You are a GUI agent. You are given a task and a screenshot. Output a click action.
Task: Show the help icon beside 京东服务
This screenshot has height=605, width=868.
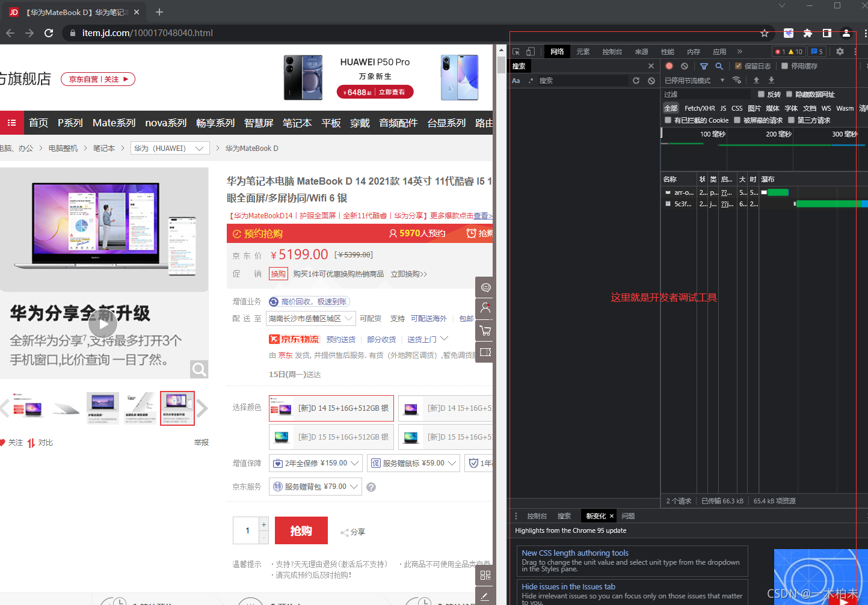(371, 487)
